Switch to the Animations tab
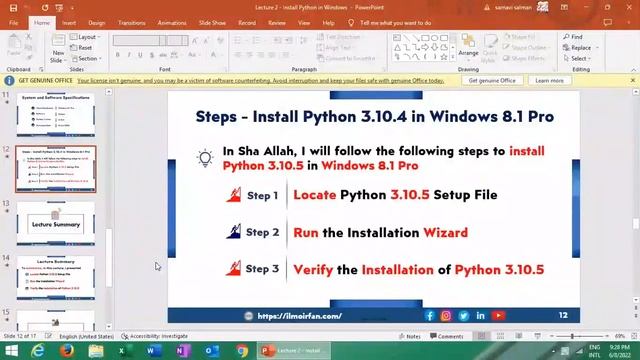 [x=172, y=23]
